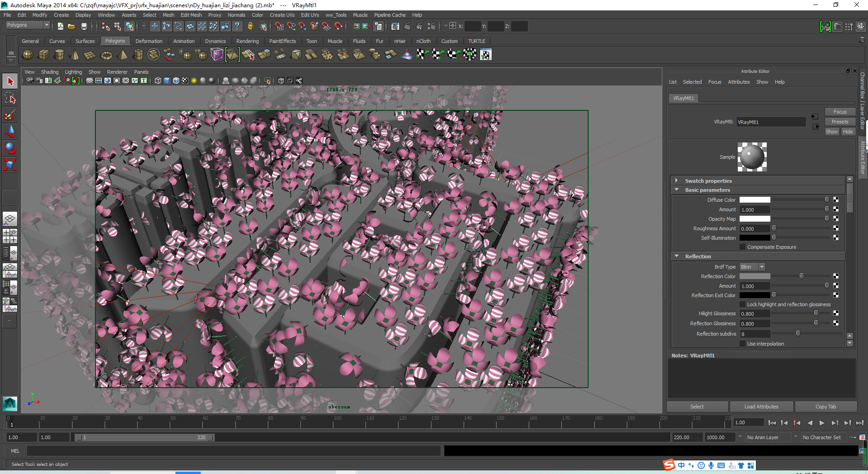Viewport: 868px width, 474px height.
Task: Click the MEL command line input
Action: 234,450
